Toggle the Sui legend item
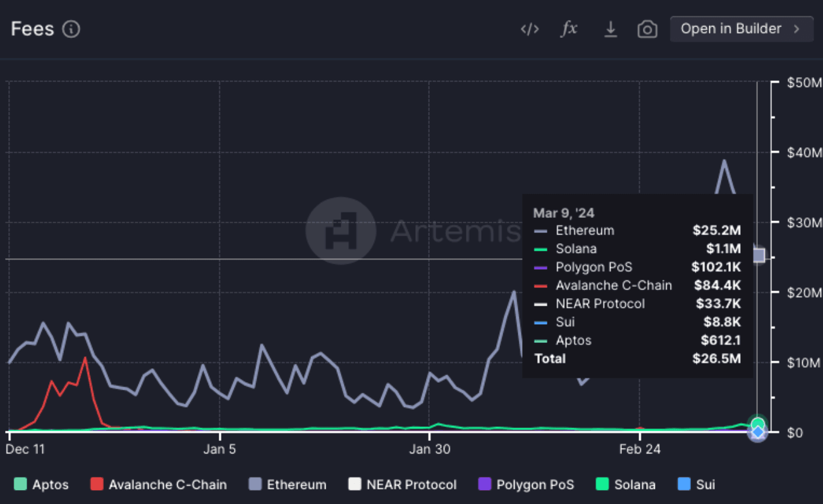 pyautogui.click(x=697, y=484)
